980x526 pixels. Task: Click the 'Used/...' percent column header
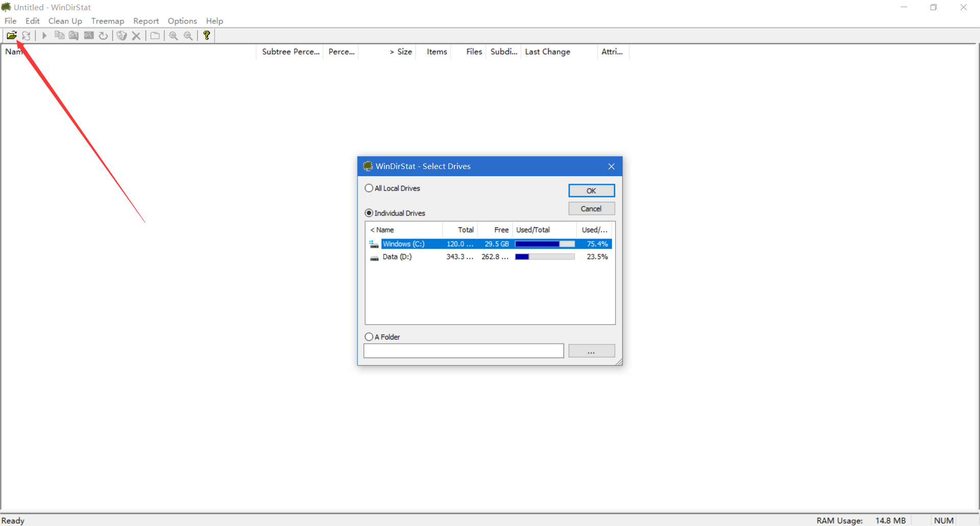pyautogui.click(x=595, y=230)
